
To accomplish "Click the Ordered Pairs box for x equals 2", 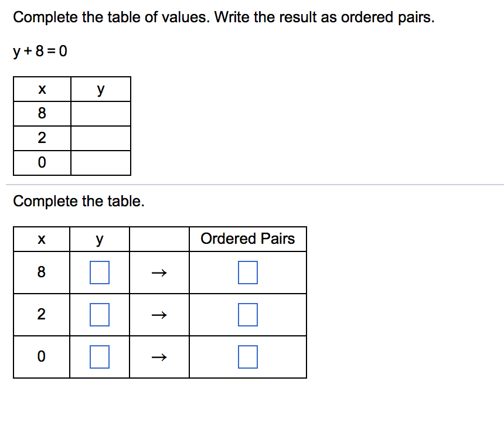I will (247, 314).
